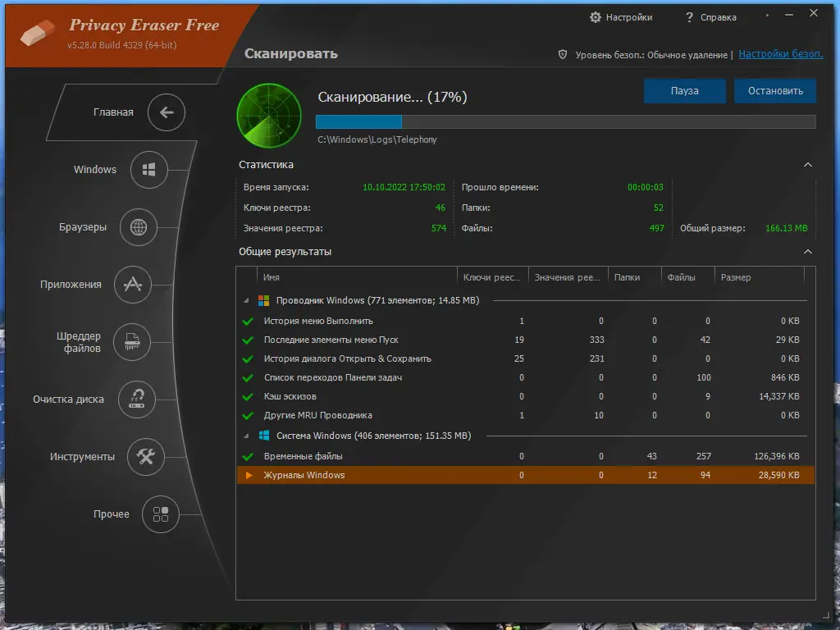Open the Инструменты wrench and hammer icon
Viewport: 840px width, 630px height.
[x=146, y=456]
